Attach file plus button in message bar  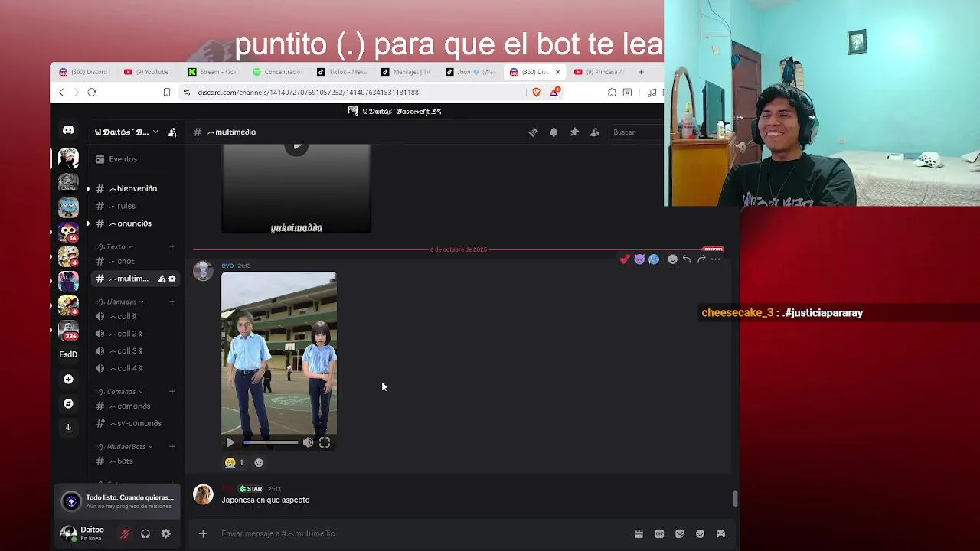(203, 533)
